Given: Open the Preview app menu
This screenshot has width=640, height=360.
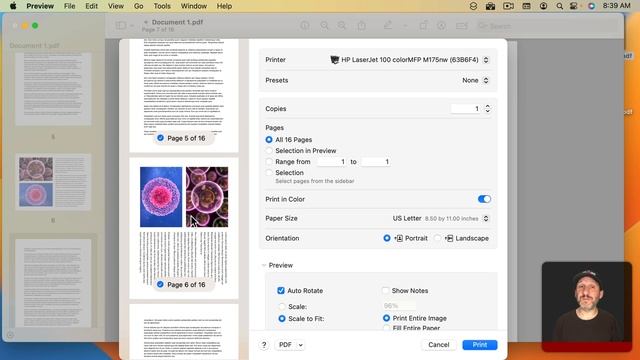Looking at the screenshot, I should point(40,6).
